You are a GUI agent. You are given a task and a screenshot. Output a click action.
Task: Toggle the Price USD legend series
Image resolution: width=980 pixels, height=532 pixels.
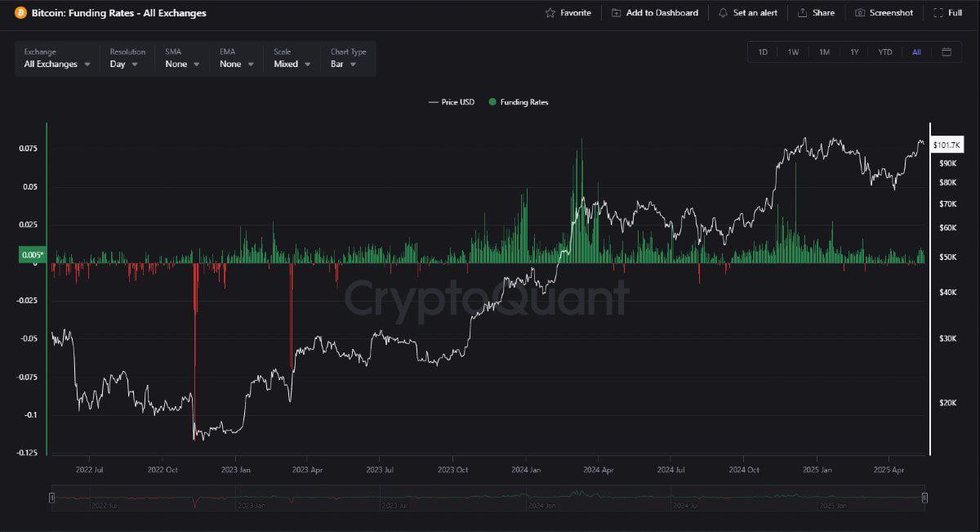tap(452, 102)
